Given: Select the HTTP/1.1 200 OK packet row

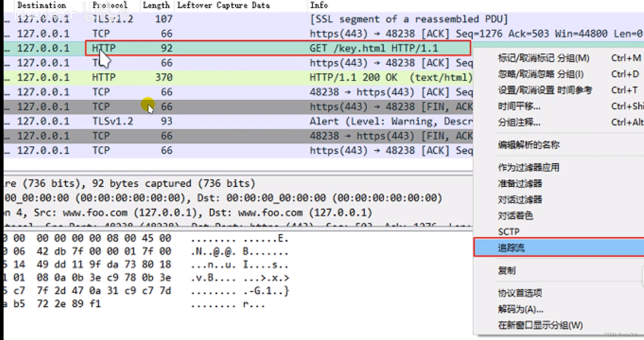Looking at the screenshot, I should 238,77.
